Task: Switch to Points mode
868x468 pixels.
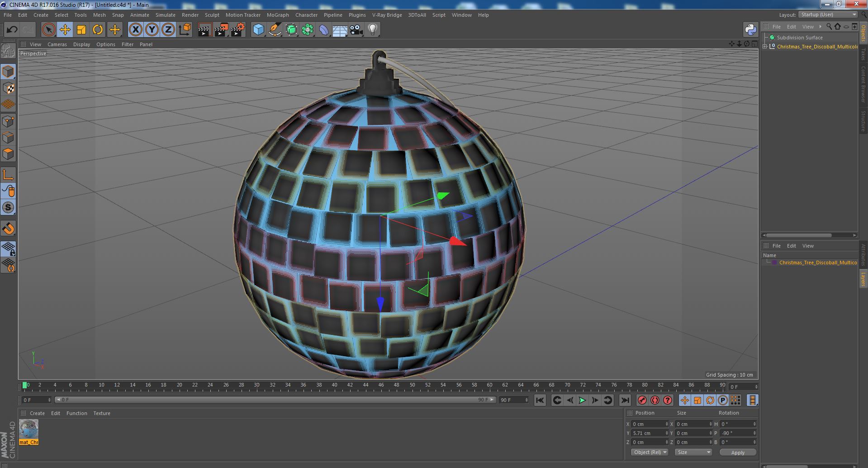Action: 8,121
